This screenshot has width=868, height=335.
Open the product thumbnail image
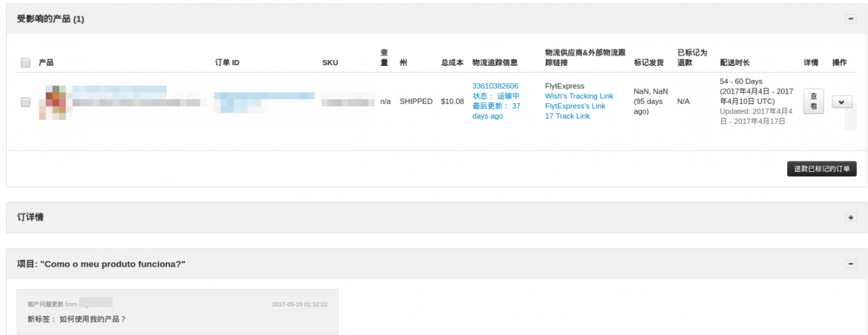click(53, 102)
